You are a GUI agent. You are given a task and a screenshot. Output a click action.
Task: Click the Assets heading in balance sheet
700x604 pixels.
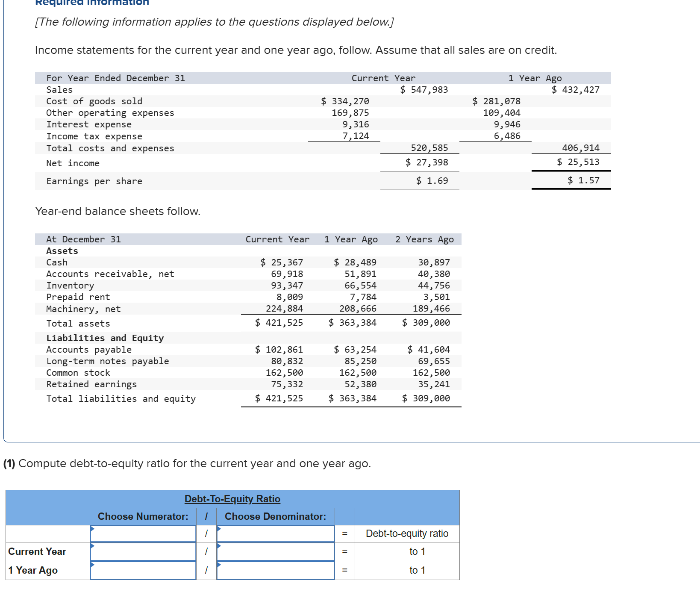(62, 251)
